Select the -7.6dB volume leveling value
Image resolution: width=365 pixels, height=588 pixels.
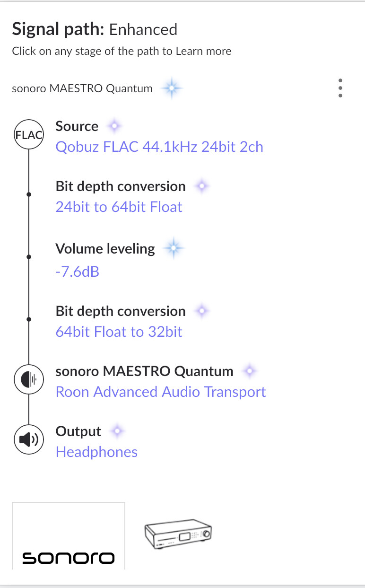coord(77,272)
